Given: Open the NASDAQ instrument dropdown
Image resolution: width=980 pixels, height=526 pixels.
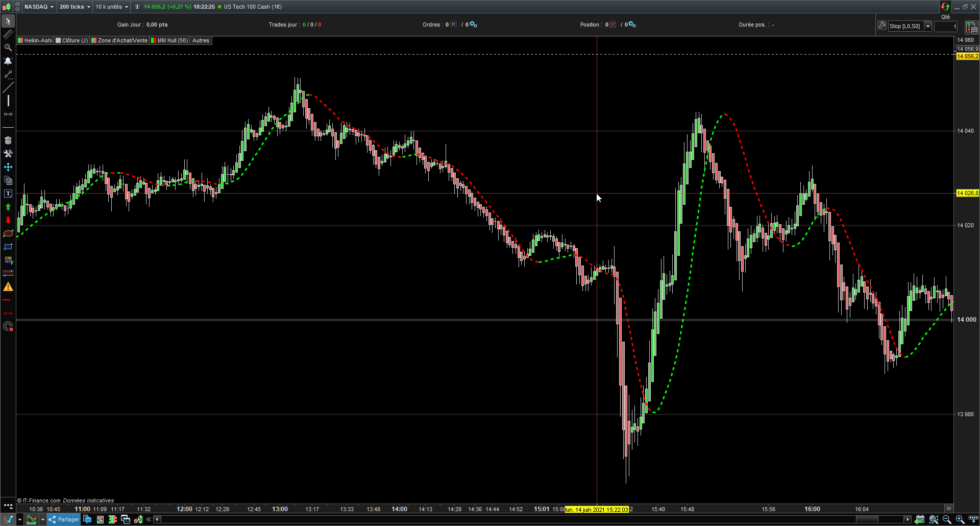Looking at the screenshot, I should tap(39, 7).
